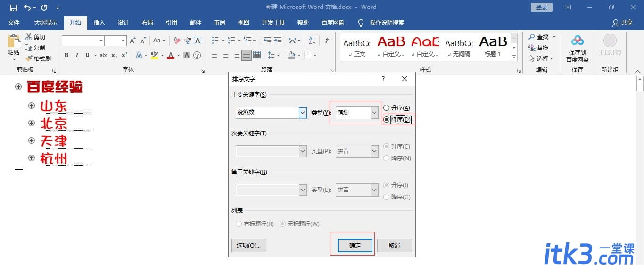Expand the 百度经验 heading outline marker
644x265 pixels.
pyautogui.click(x=18, y=87)
